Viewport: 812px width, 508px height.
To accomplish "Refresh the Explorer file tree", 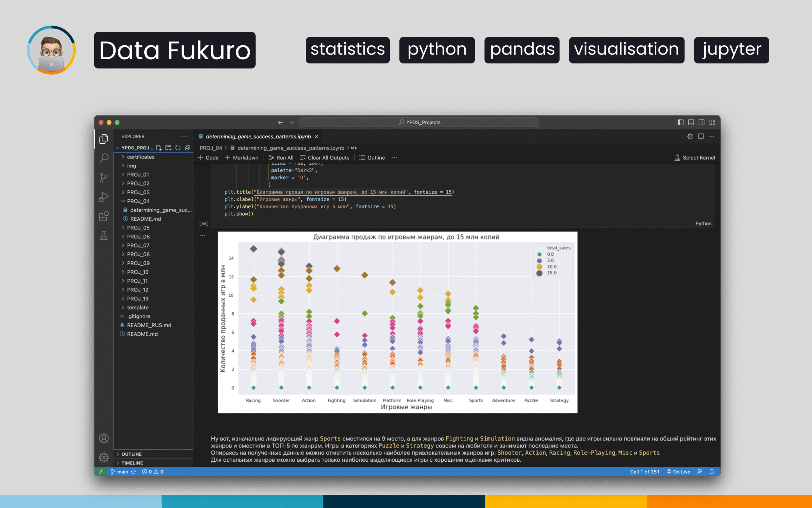I will pos(178,148).
